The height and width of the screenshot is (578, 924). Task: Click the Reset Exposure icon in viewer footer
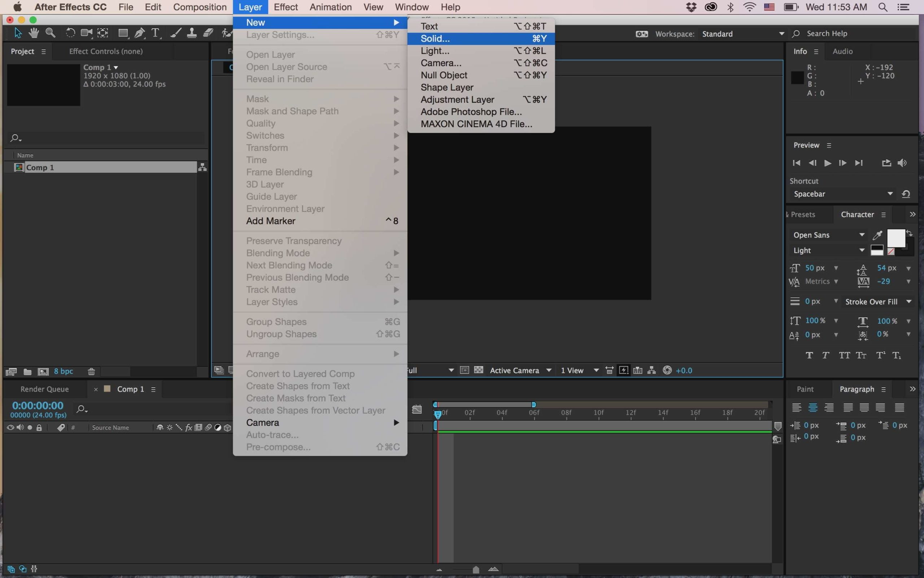click(x=667, y=370)
